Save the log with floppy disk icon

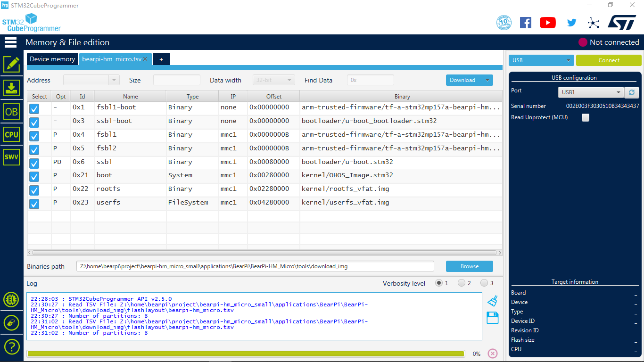pos(493,318)
